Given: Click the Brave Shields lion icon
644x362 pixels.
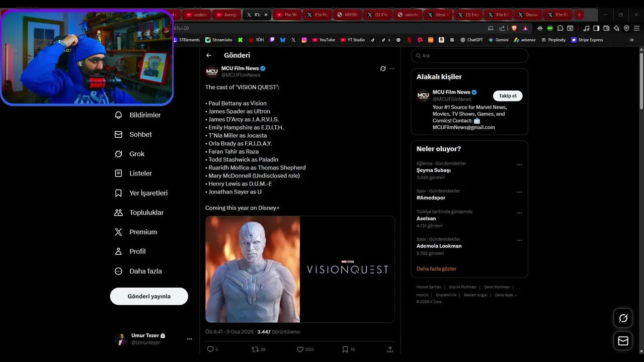Looking at the screenshot, I should [x=514, y=28].
